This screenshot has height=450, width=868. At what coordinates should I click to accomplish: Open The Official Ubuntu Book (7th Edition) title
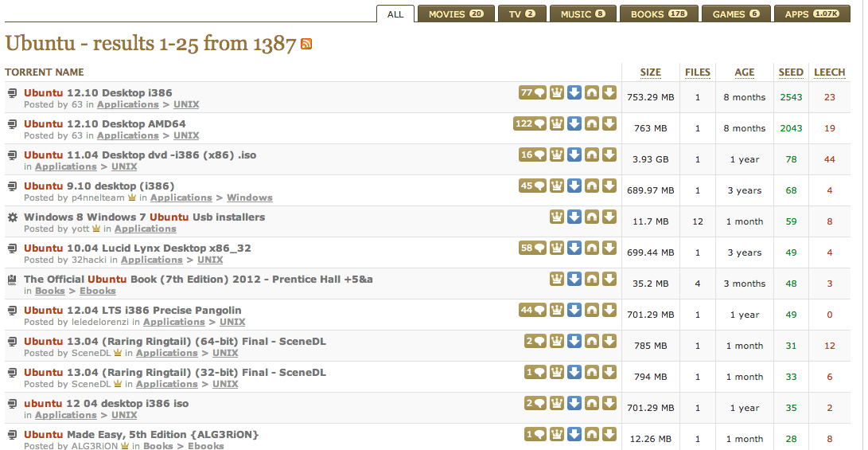pos(198,279)
